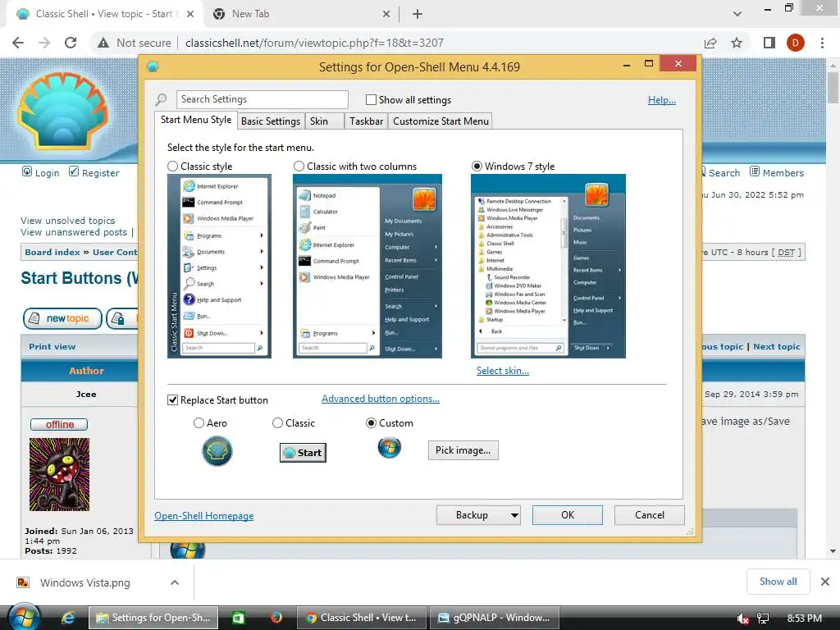Screen dimensions: 840x630
Task: Open the Customize Start Menu tab
Action: pos(441,121)
